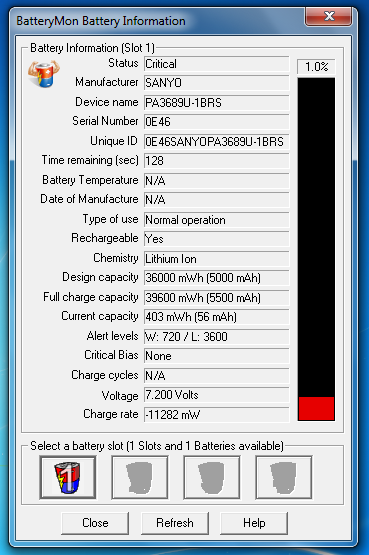Viewport: 369px width, 555px height.
Task: Click Alert levels value W: 720 / L: 3600
Action: pyautogui.click(x=217, y=337)
